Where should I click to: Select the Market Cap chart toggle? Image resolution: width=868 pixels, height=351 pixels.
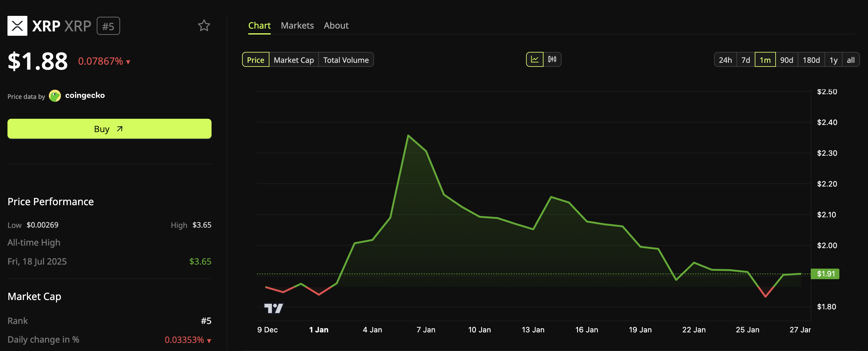point(293,60)
